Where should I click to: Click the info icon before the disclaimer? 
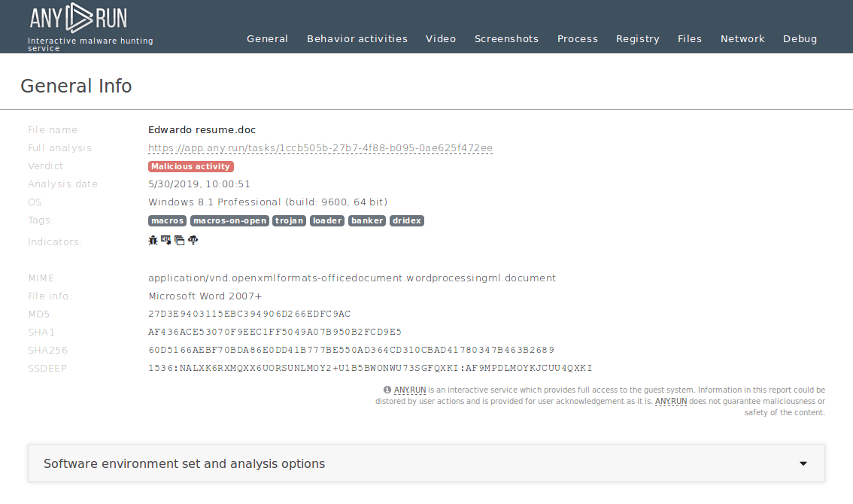[x=387, y=390]
